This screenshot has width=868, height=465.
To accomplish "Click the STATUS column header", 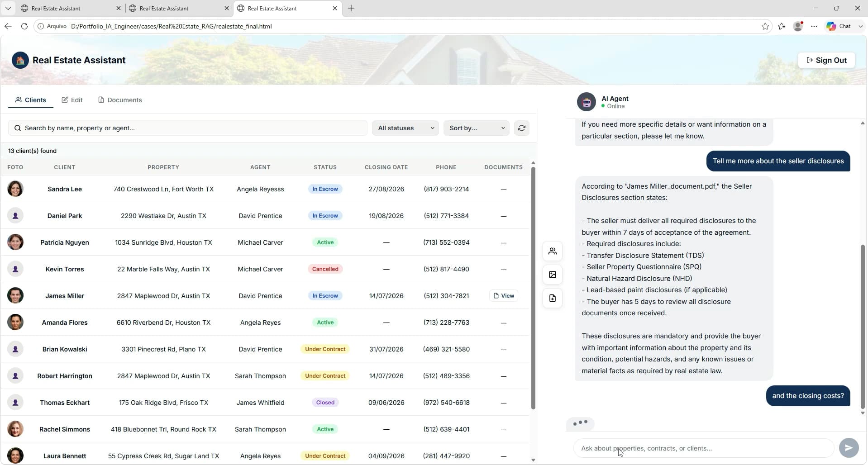I will click(x=325, y=167).
